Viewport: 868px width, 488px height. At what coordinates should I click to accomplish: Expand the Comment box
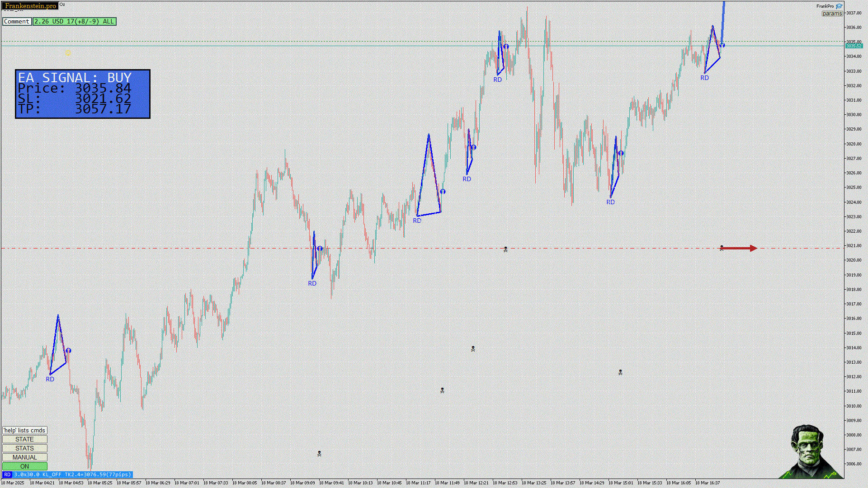pos(17,21)
